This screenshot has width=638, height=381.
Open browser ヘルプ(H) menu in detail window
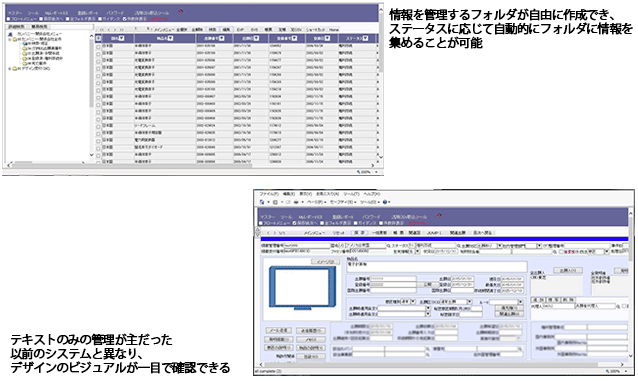tap(371, 194)
